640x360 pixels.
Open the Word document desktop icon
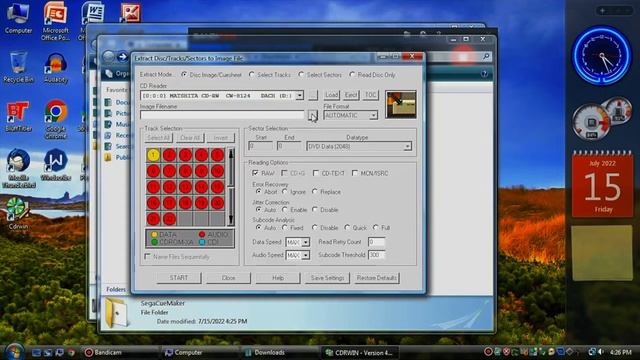[x=92, y=12]
